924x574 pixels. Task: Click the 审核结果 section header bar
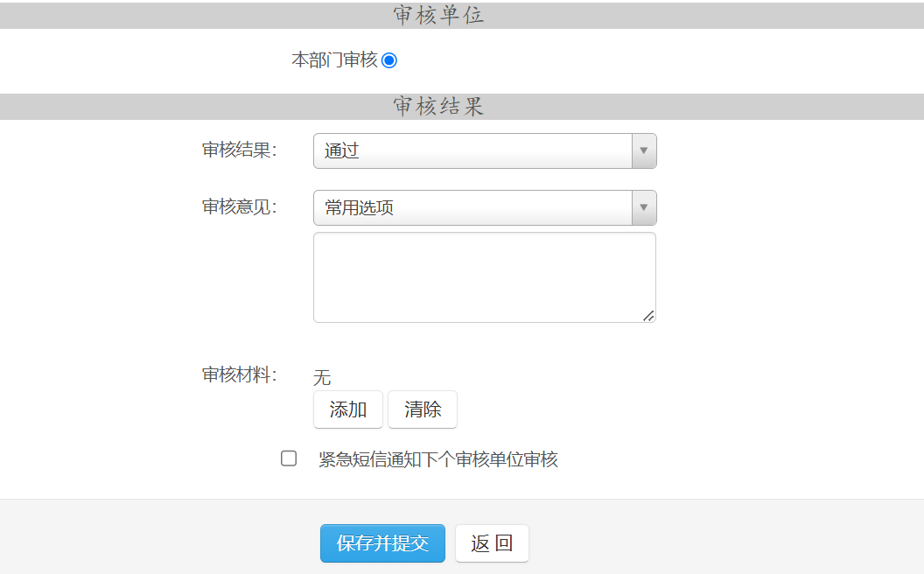click(x=438, y=107)
